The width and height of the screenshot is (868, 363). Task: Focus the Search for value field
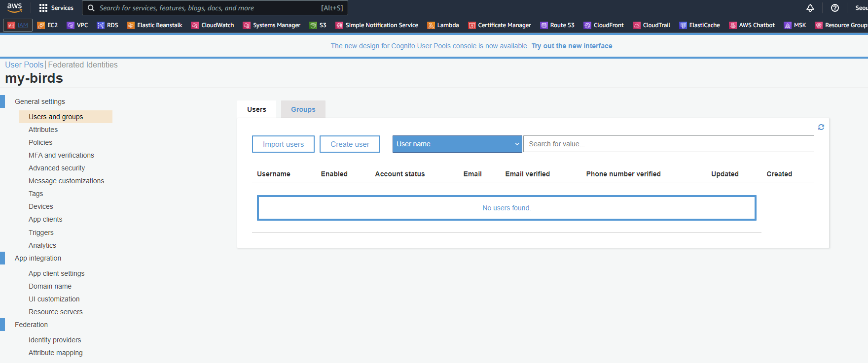point(668,144)
